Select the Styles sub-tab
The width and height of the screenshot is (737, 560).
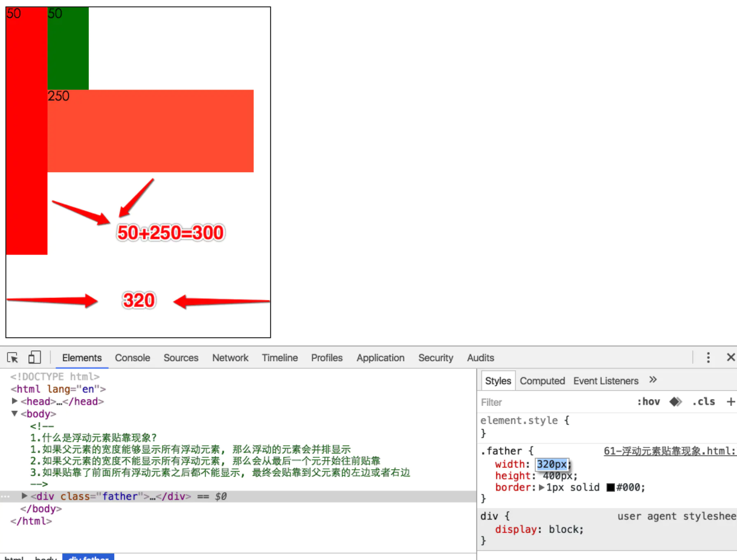point(498,381)
